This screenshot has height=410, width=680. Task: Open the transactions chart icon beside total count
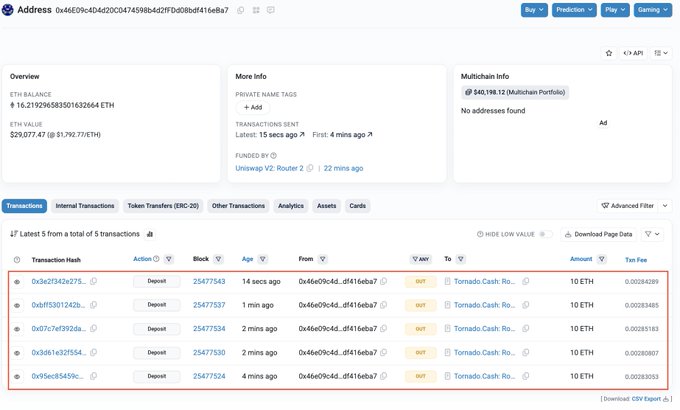coord(150,234)
